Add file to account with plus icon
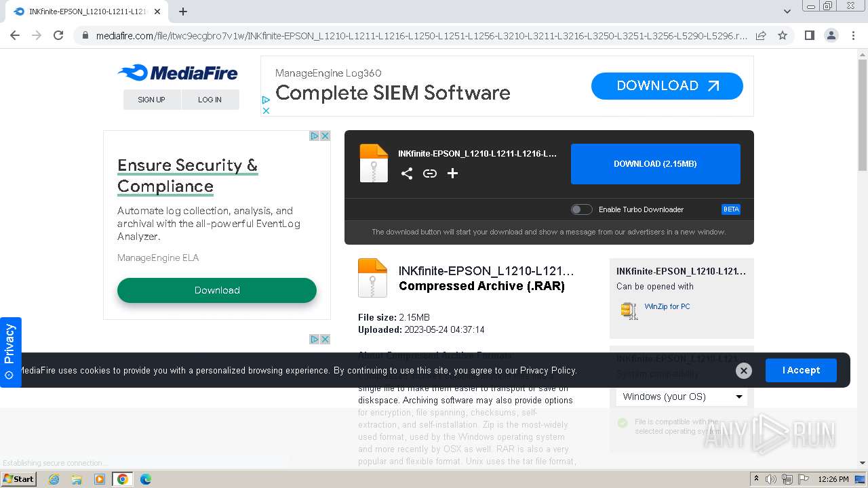 453,174
